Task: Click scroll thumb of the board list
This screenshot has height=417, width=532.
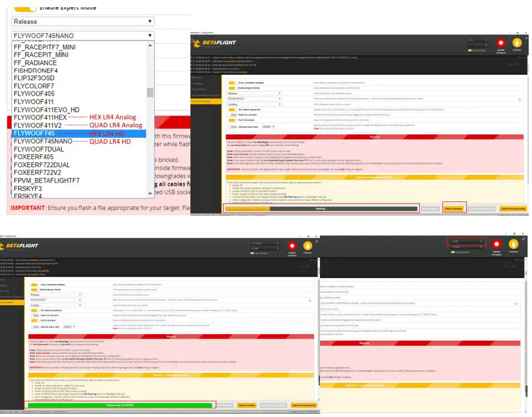Action: tap(150, 92)
